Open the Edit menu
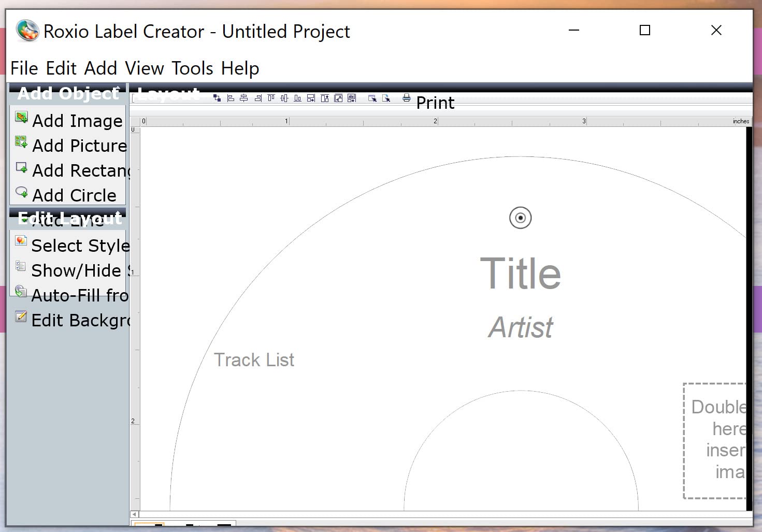762x532 pixels. 61,68
